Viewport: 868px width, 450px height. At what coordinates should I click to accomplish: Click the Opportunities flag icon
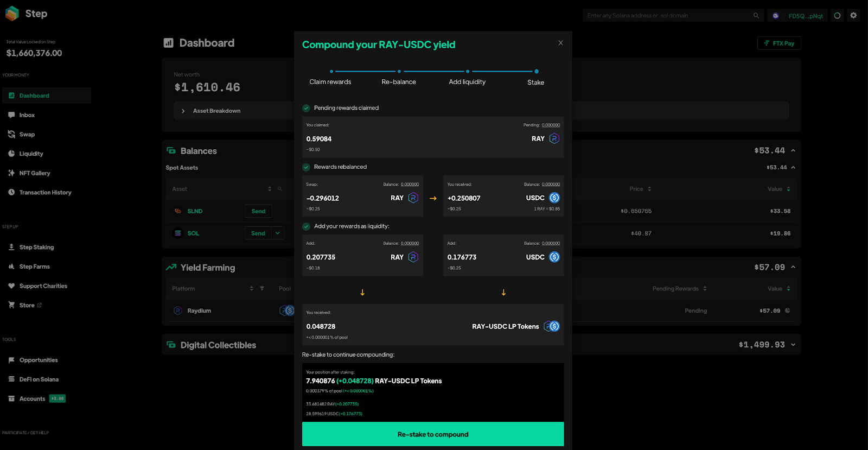(11, 360)
